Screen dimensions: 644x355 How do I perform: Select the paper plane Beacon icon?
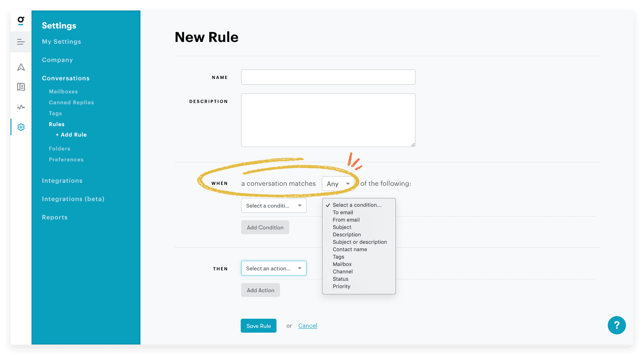pyautogui.click(x=20, y=67)
